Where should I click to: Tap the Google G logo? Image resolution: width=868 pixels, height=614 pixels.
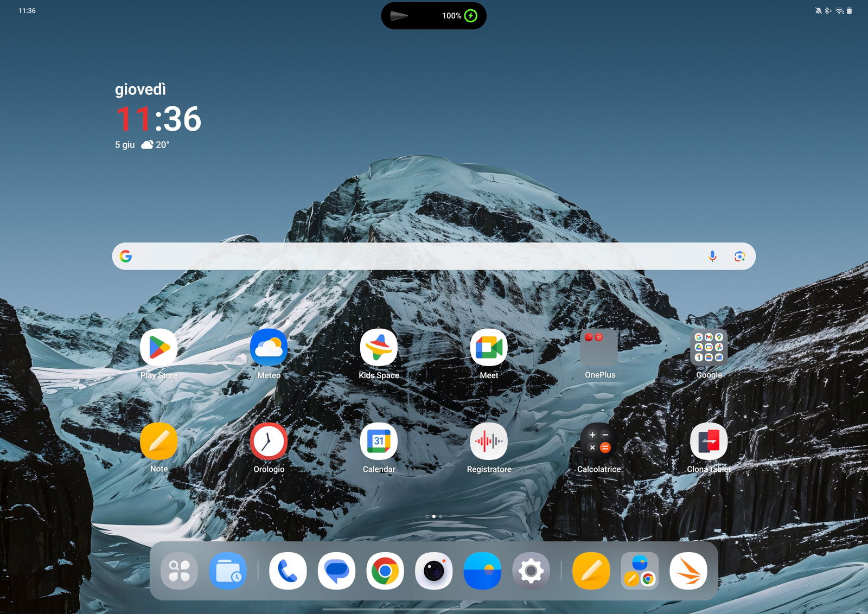[126, 256]
